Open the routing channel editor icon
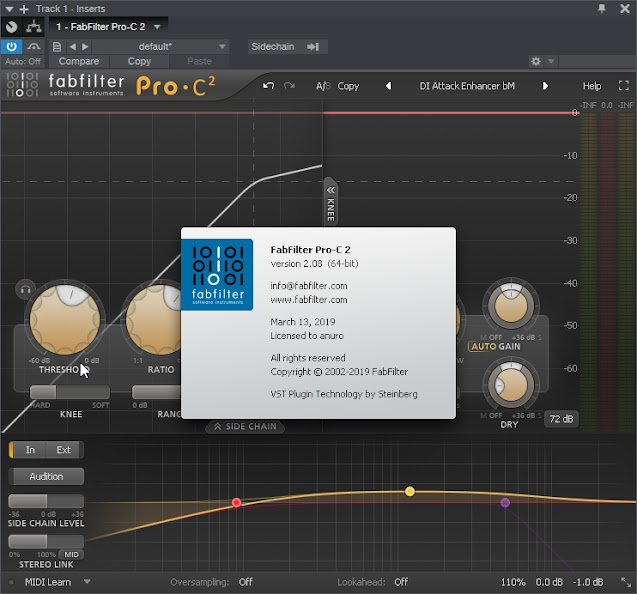 (x=34, y=27)
